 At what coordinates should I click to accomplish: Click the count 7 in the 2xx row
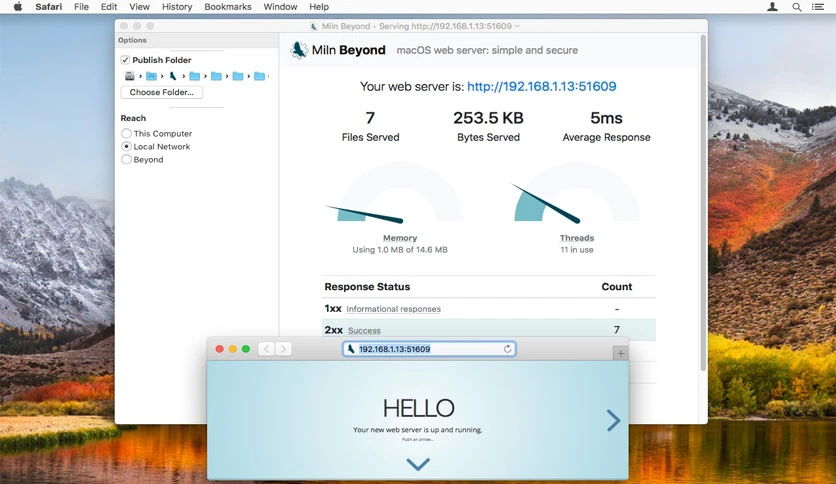tap(617, 330)
